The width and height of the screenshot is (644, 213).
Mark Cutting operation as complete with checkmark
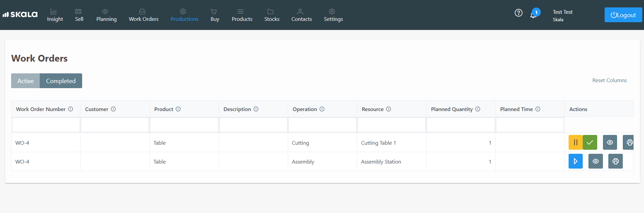[590, 142]
